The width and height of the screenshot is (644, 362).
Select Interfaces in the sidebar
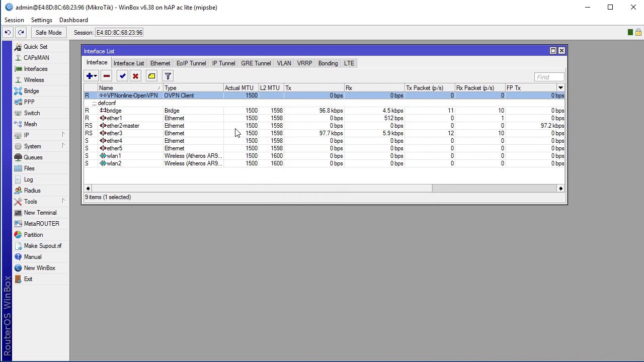pyautogui.click(x=35, y=69)
